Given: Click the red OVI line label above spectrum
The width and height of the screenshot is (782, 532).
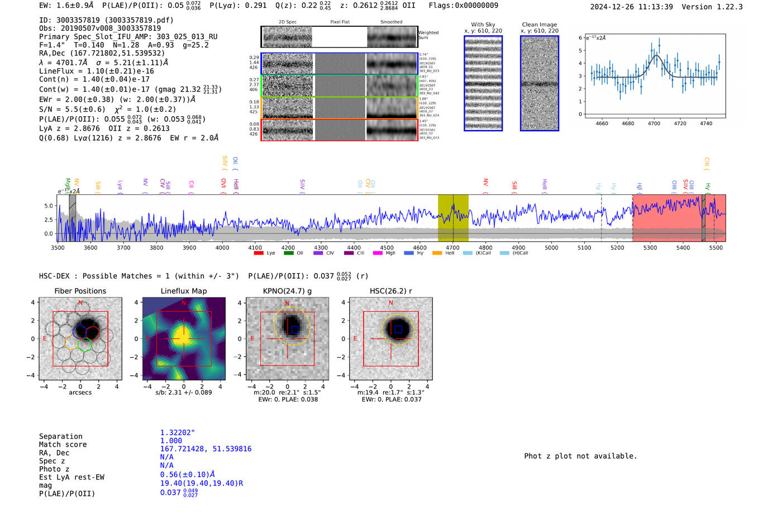Looking at the screenshot, I should click(223, 183).
